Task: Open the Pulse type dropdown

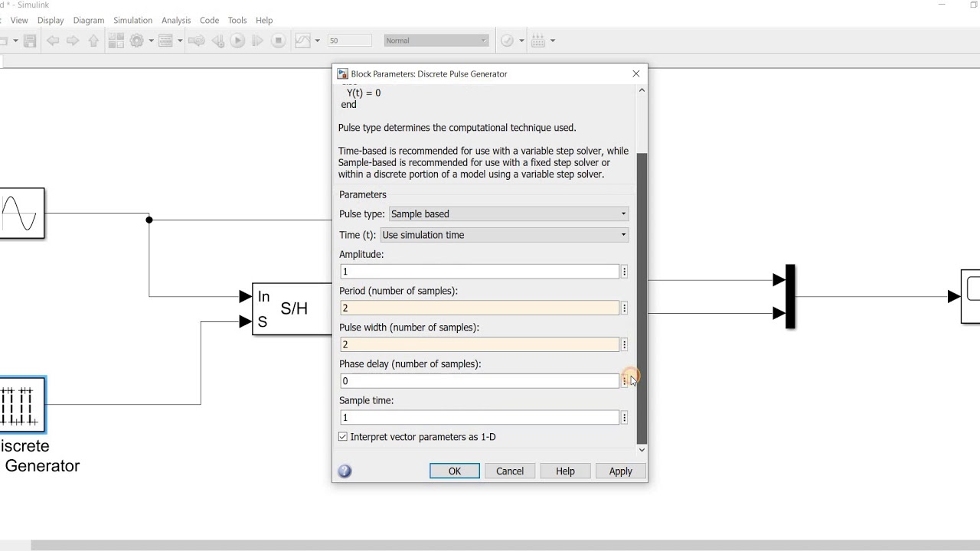Action: (509, 214)
